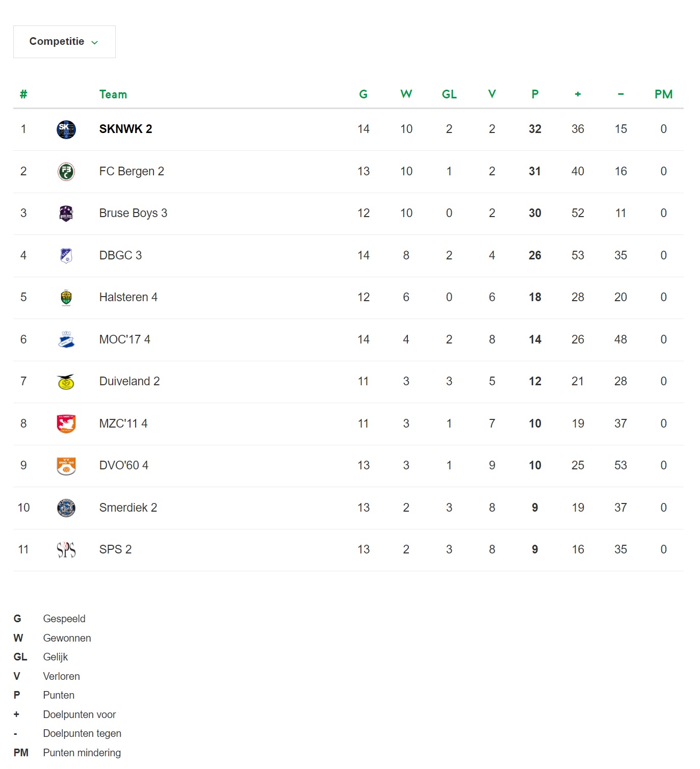Open the SKNWK 2 team link
Image resolution: width=700 pixels, height=769 pixels.
point(126,129)
